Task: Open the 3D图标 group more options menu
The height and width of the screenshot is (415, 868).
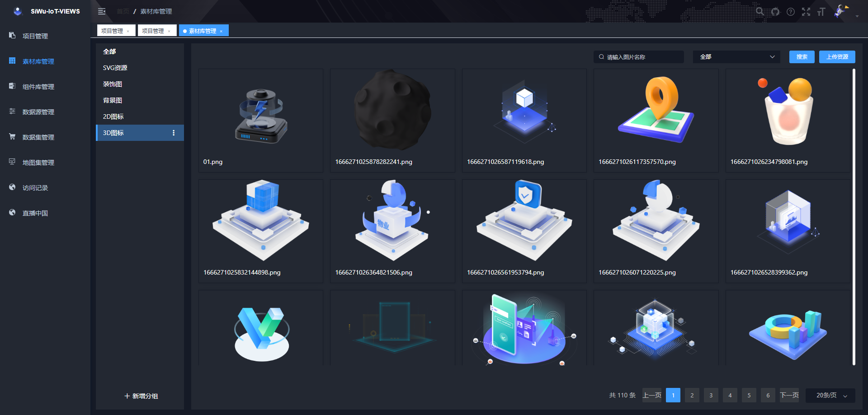Action: 174,133
